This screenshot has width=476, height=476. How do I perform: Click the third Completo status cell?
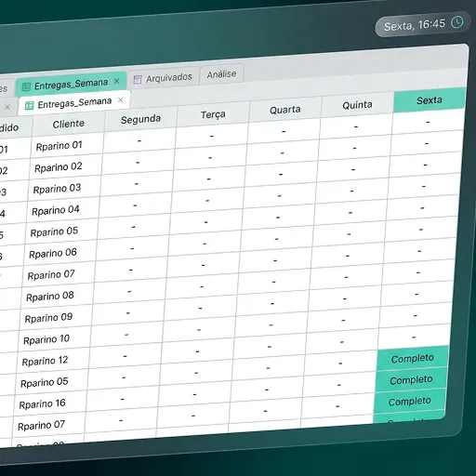(x=410, y=402)
